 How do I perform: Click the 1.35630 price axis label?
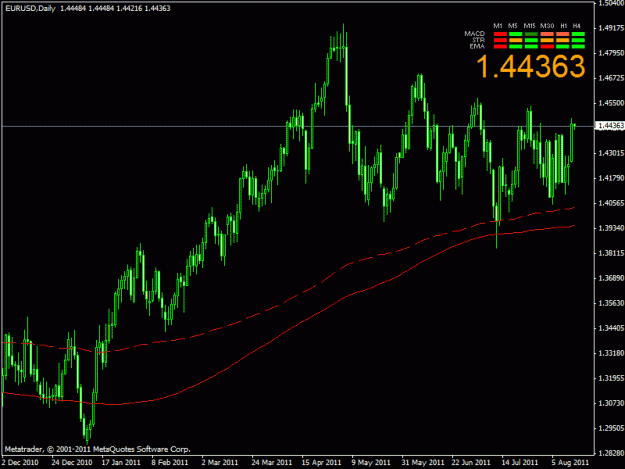(611, 303)
